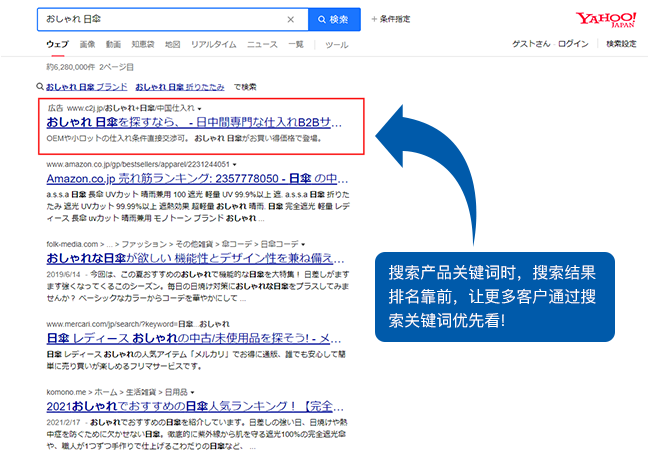Click the blue 検索 search button

tap(334, 19)
